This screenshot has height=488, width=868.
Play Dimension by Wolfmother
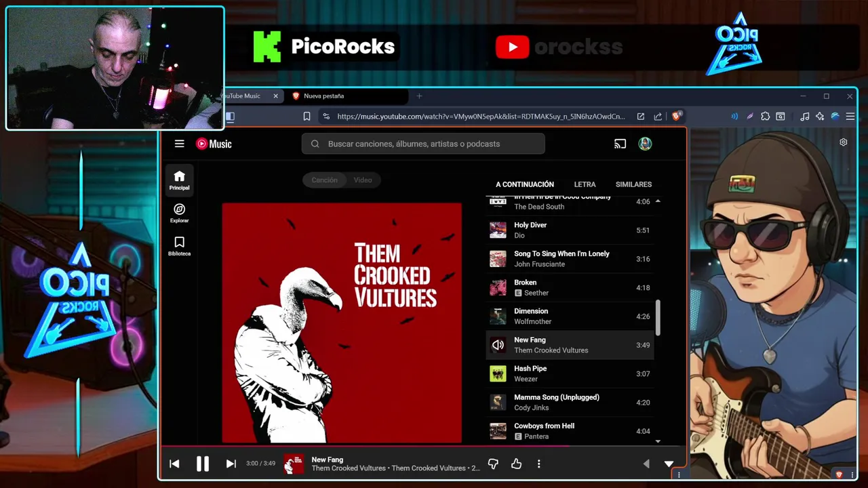point(570,316)
